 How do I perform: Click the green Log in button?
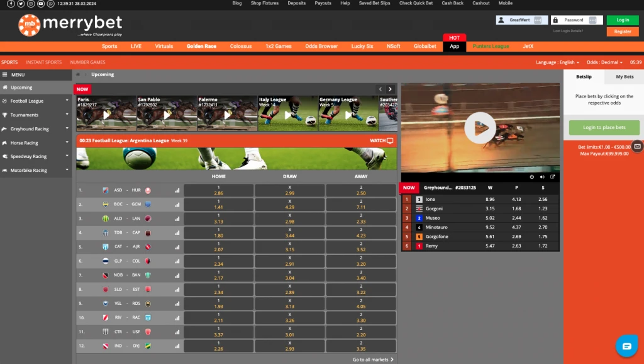pos(623,20)
